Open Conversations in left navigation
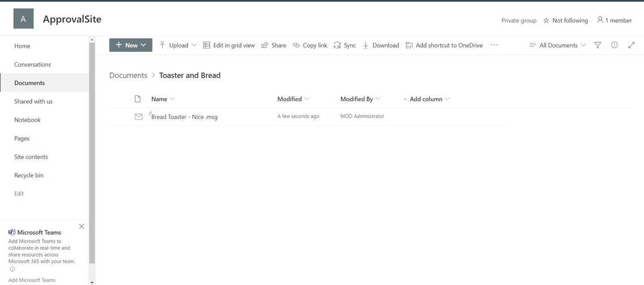Viewport: 644px width, 285px height. [x=32, y=64]
